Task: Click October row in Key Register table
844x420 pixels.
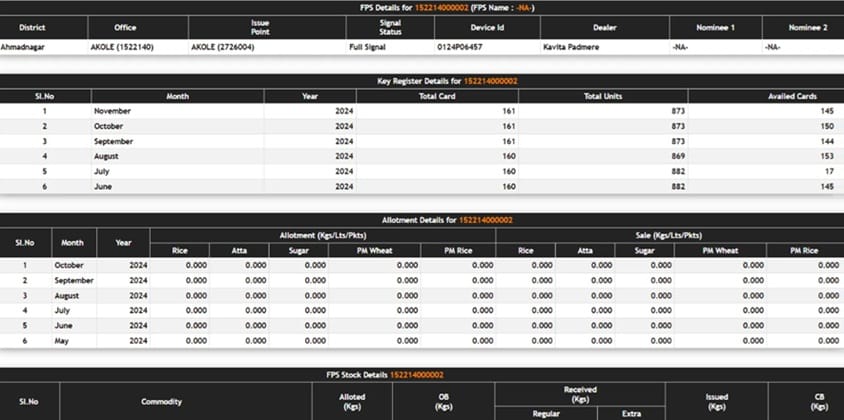Action: (x=422, y=126)
